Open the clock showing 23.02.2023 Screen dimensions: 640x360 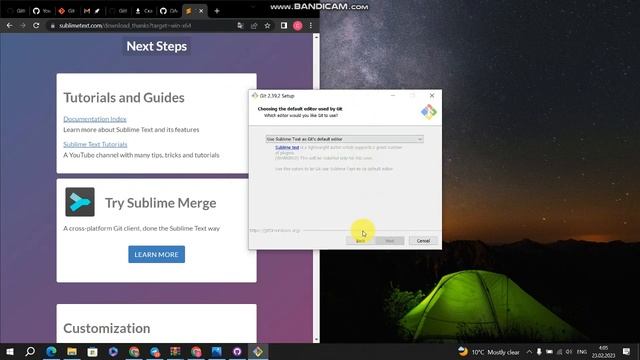pyautogui.click(x=603, y=352)
